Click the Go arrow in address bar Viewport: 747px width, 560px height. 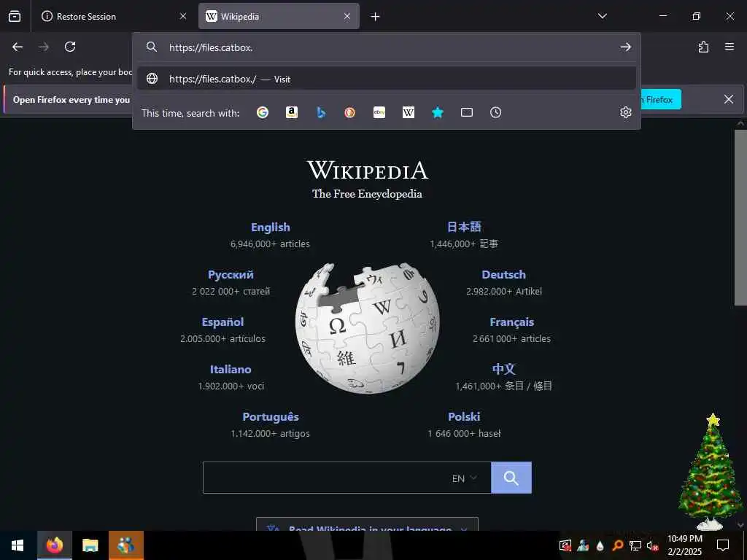click(x=625, y=47)
